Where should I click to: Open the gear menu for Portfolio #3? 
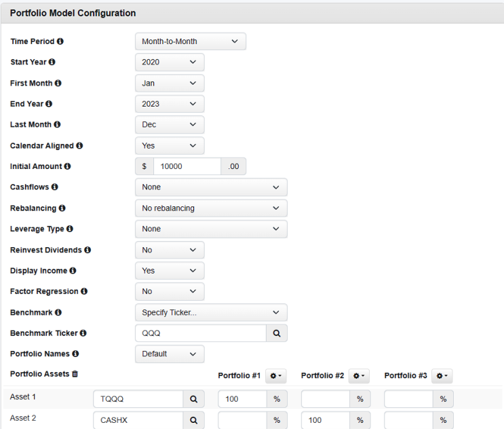pyautogui.click(x=442, y=375)
